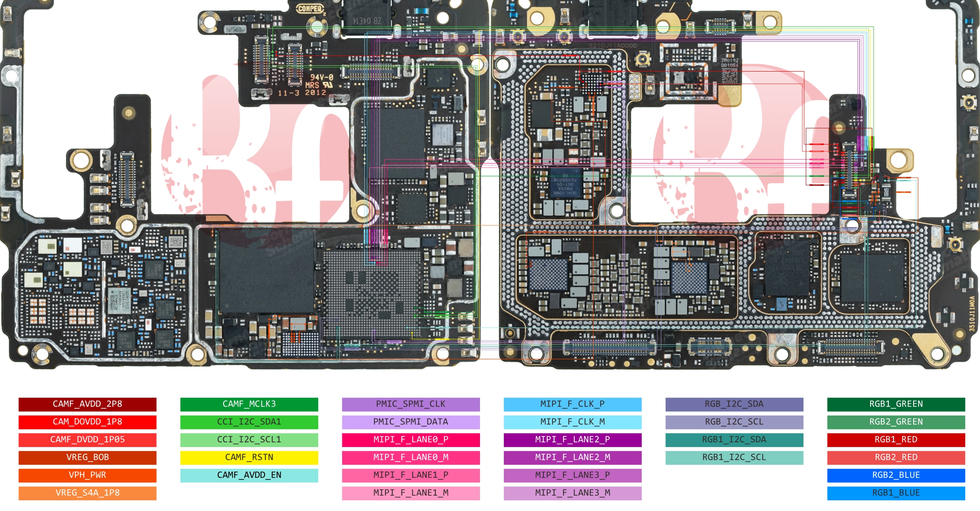
Task: Select MIPI_F_LANE0_P legend entry
Action: (411, 440)
